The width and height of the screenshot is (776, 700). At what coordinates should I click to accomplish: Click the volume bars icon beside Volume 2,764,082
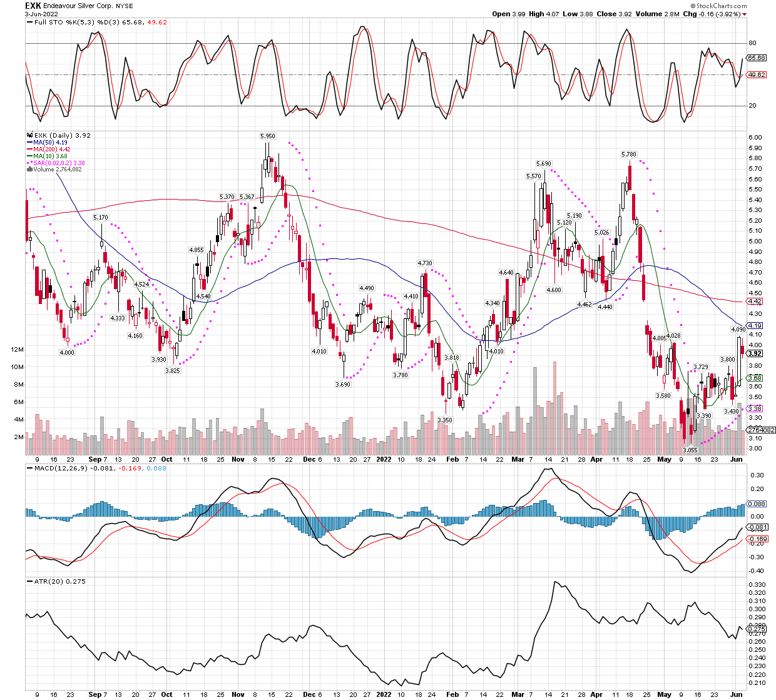(29, 169)
